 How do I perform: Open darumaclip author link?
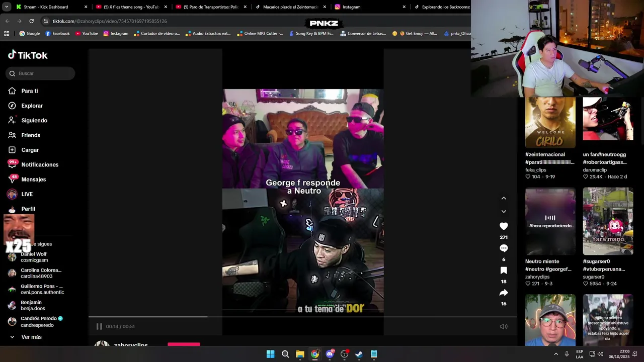[595, 170]
